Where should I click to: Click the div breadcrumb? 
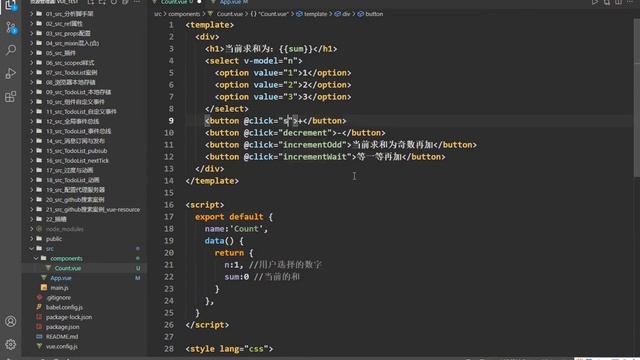pyautogui.click(x=346, y=14)
